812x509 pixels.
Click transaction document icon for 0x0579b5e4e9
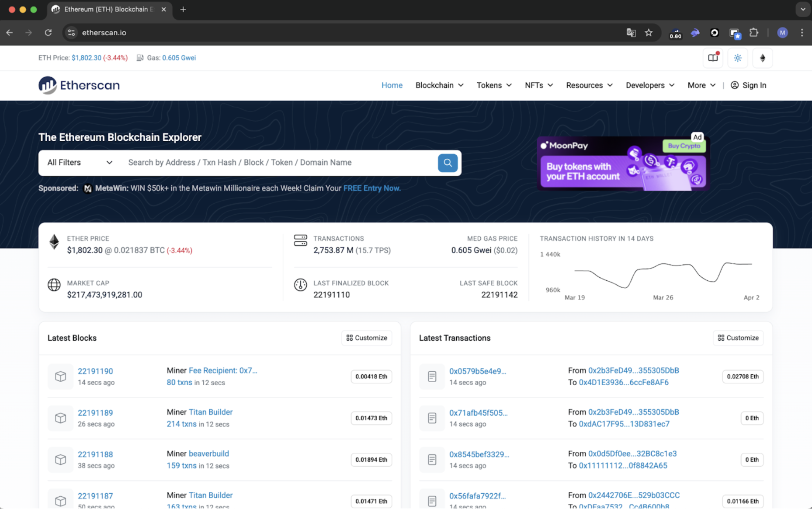(432, 377)
